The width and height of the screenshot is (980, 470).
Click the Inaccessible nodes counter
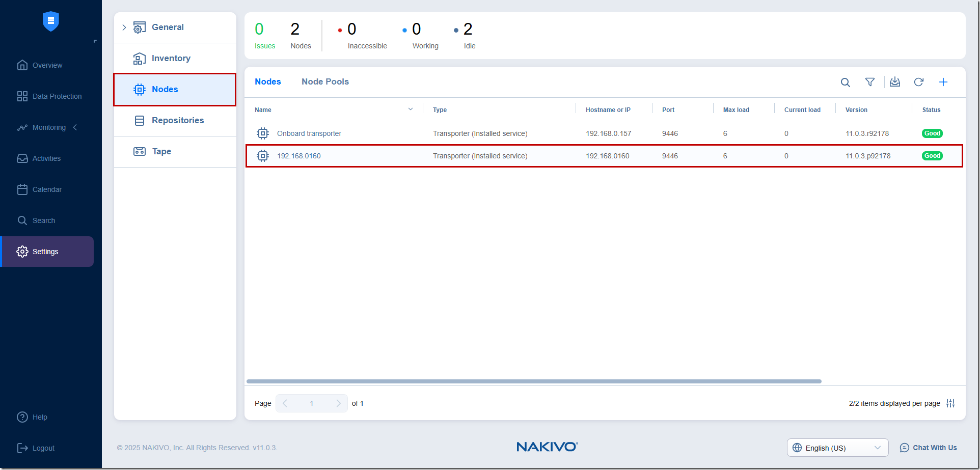pyautogui.click(x=362, y=36)
